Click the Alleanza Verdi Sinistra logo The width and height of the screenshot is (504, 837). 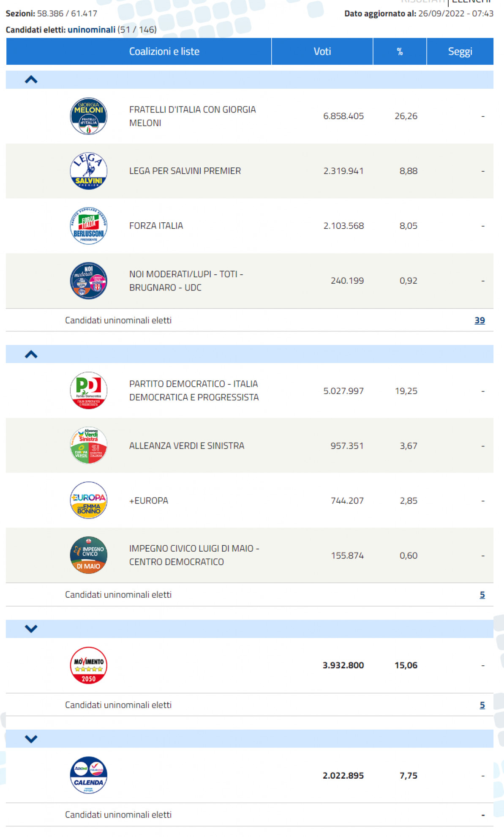[88, 446]
